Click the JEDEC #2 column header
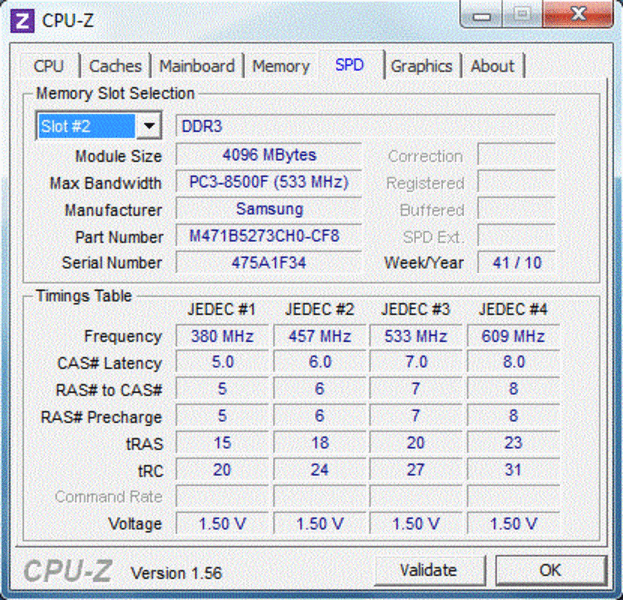The width and height of the screenshot is (623, 600). point(319,310)
